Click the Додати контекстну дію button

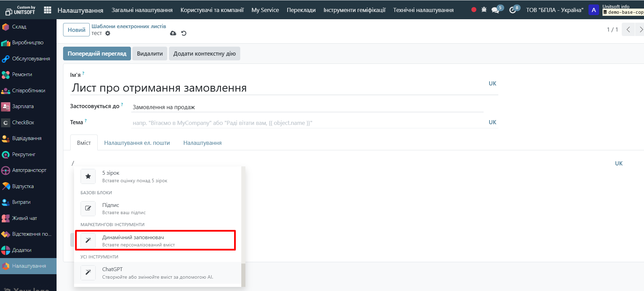[x=204, y=54]
